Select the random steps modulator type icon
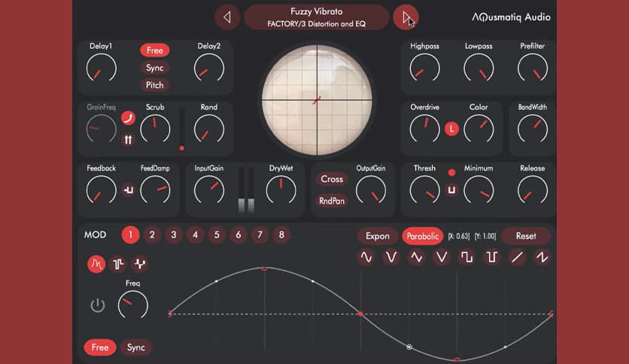Image resolution: width=629 pixels, height=364 pixels. tap(140, 264)
